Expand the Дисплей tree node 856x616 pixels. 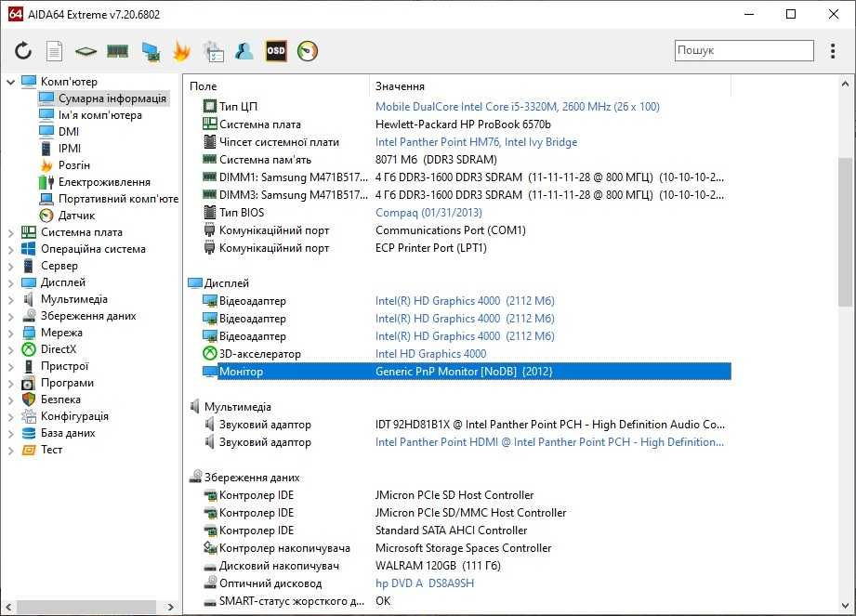point(10,283)
